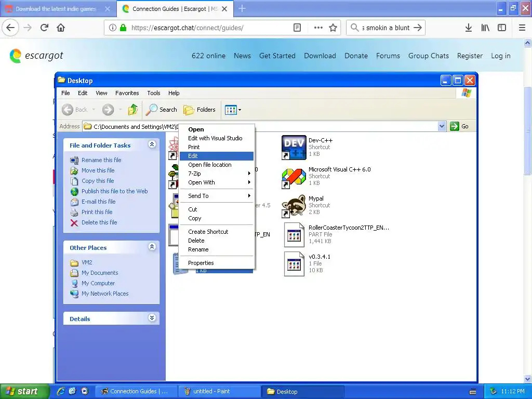
Task: Launch Internet Explorer from quick launch
Action: click(x=61, y=391)
